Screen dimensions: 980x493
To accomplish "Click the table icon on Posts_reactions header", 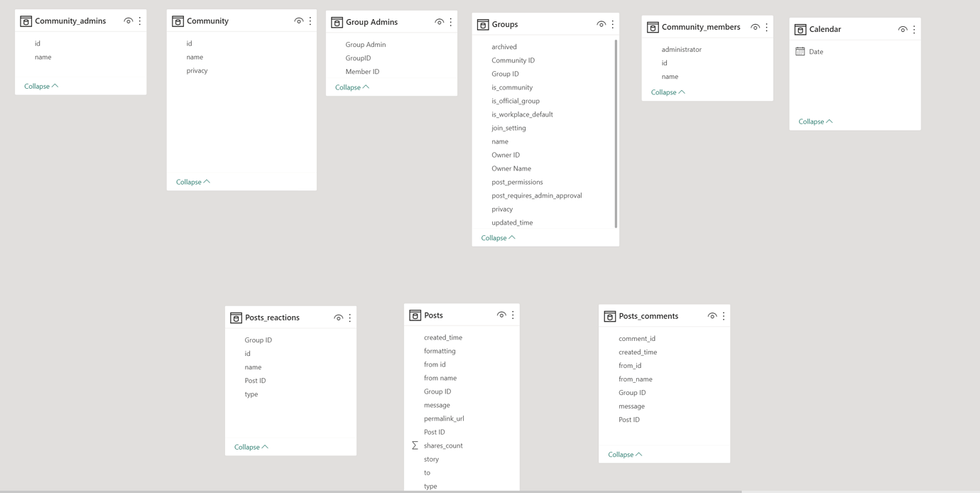I will [x=236, y=318].
